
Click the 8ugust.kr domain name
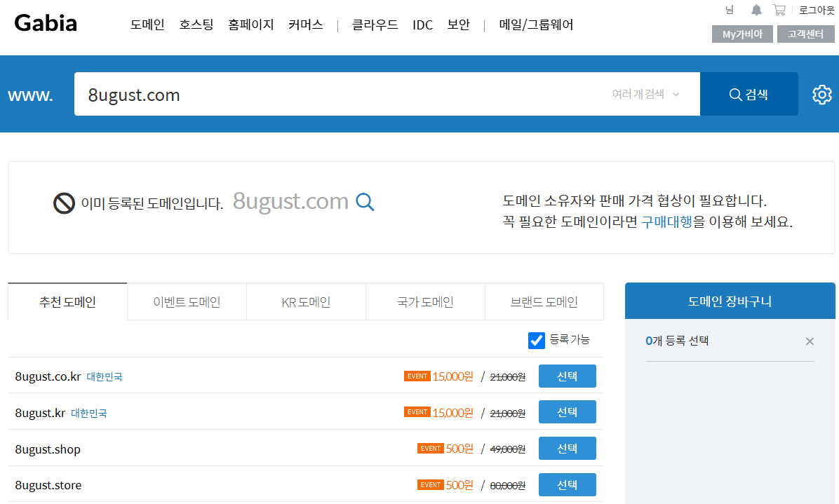[40, 413]
